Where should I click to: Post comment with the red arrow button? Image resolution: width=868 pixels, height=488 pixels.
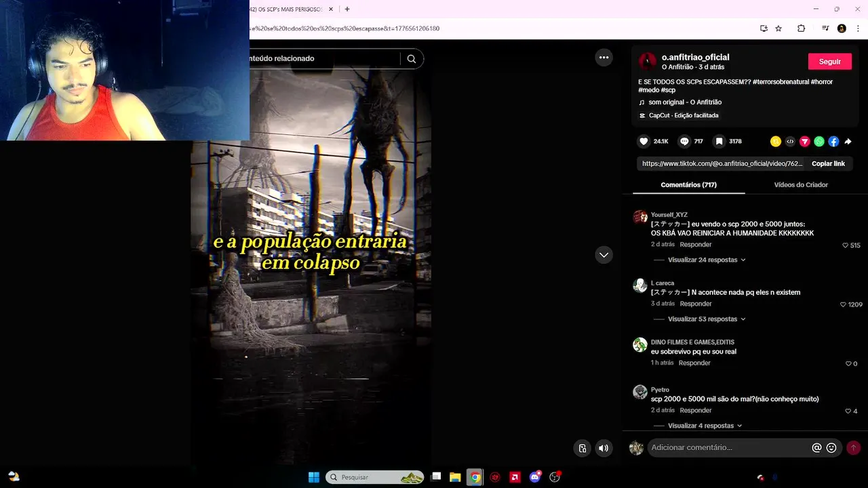pos(854,447)
